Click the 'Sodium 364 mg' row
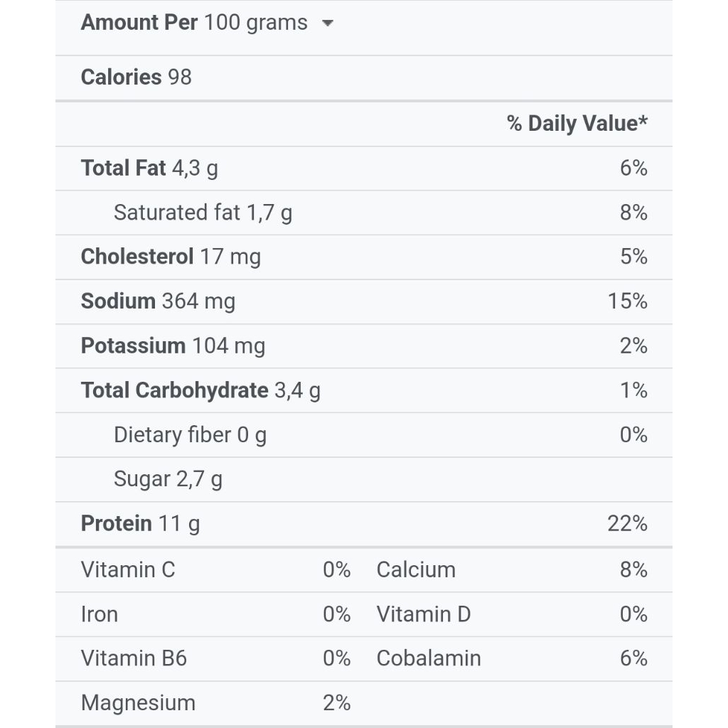728x728 pixels. (x=159, y=301)
